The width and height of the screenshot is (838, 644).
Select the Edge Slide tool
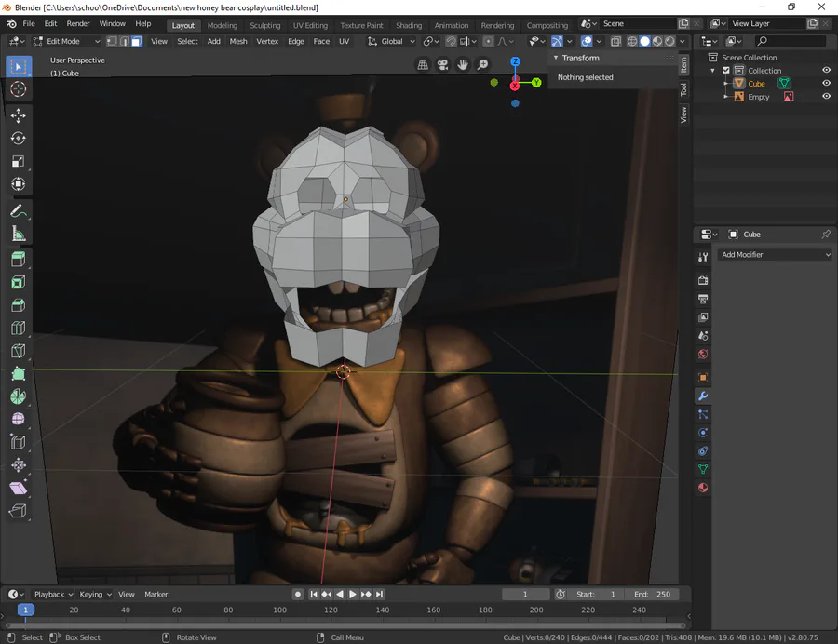click(19, 442)
